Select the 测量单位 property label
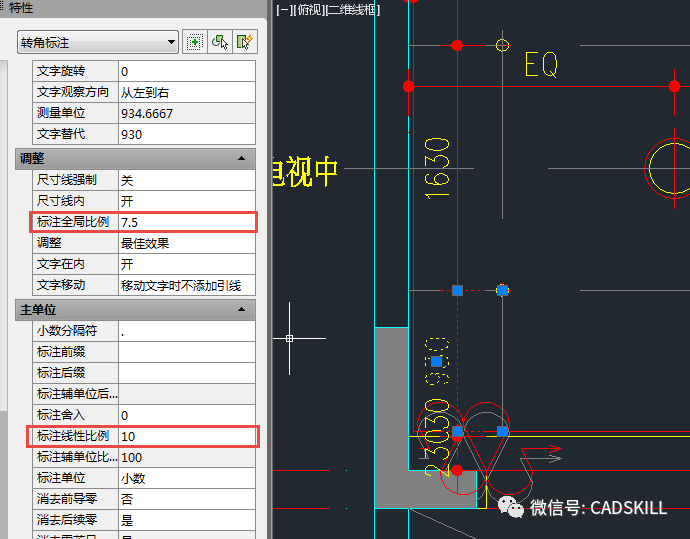Image resolution: width=690 pixels, height=539 pixels. [x=61, y=114]
